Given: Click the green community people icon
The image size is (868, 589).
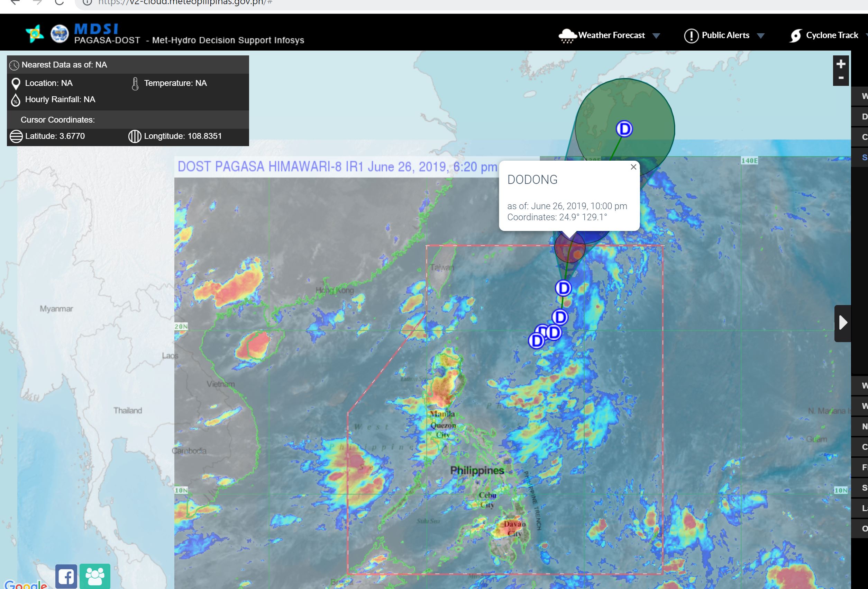Looking at the screenshot, I should point(95,576).
